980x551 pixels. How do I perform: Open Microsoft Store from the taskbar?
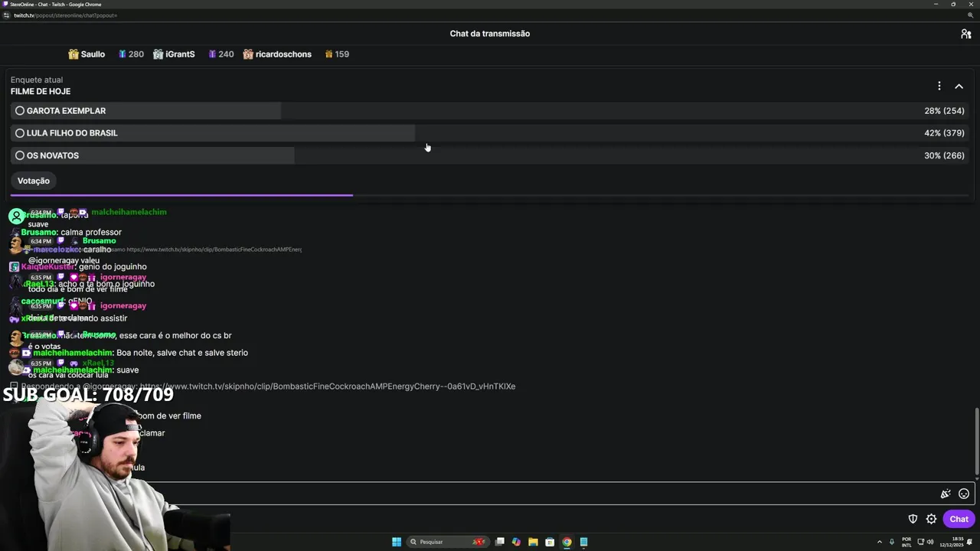pos(550,542)
